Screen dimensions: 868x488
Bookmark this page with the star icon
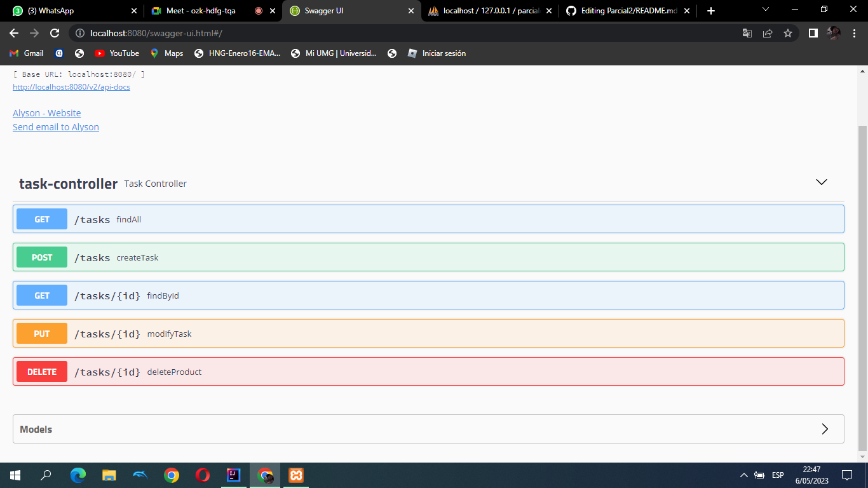(x=788, y=33)
